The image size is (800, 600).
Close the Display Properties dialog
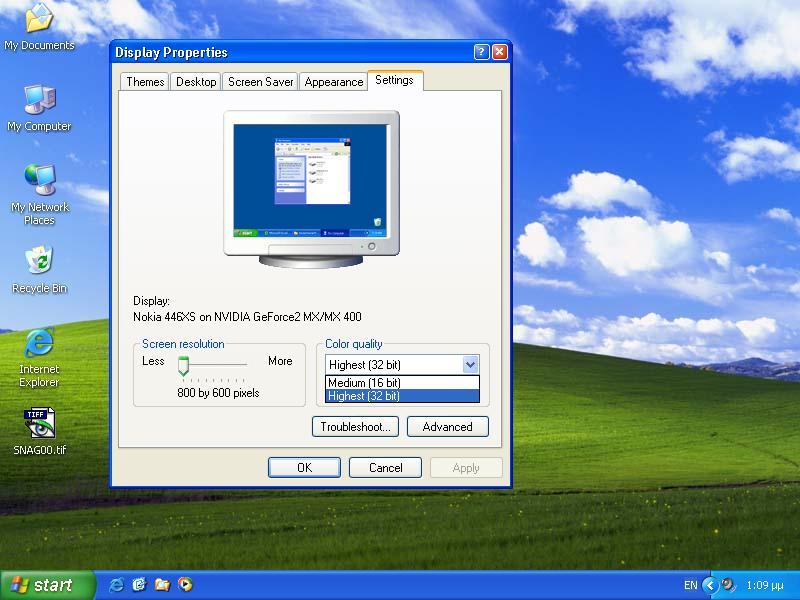click(x=500, y=52)
